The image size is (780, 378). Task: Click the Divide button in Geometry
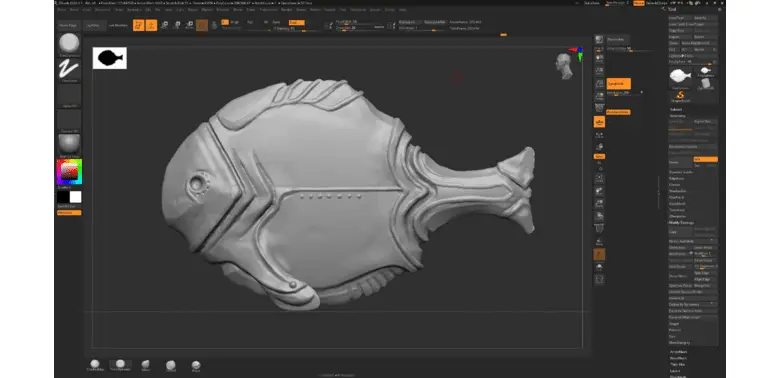click(x=681, y=162)
